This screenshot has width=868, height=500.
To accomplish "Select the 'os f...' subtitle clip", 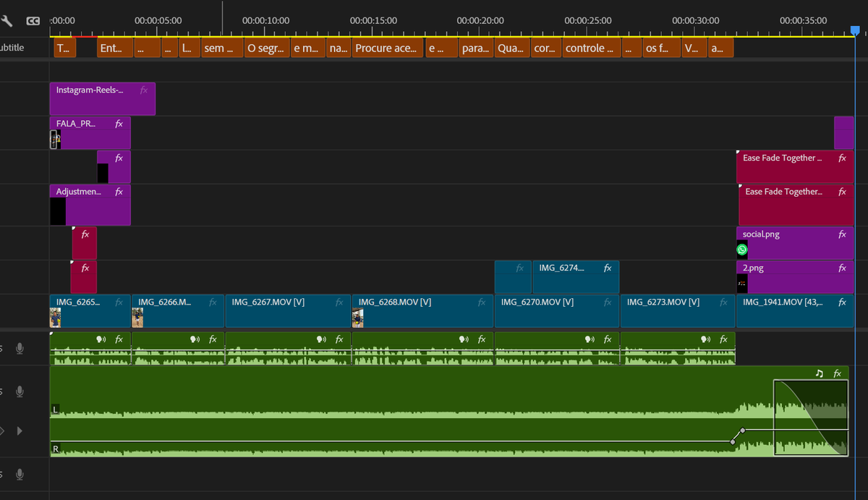I will point(662,48).
